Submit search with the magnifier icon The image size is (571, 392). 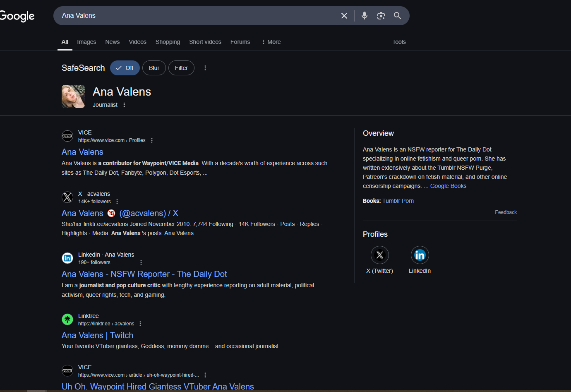tap(397, 16)
